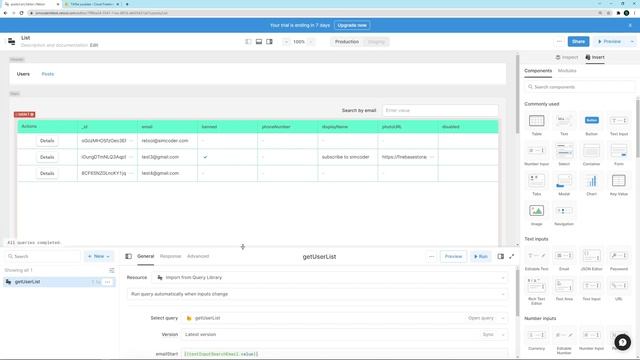Pick the Tabs component icon
This screenshot has width=640, height=360.
(x=536, y=181)
